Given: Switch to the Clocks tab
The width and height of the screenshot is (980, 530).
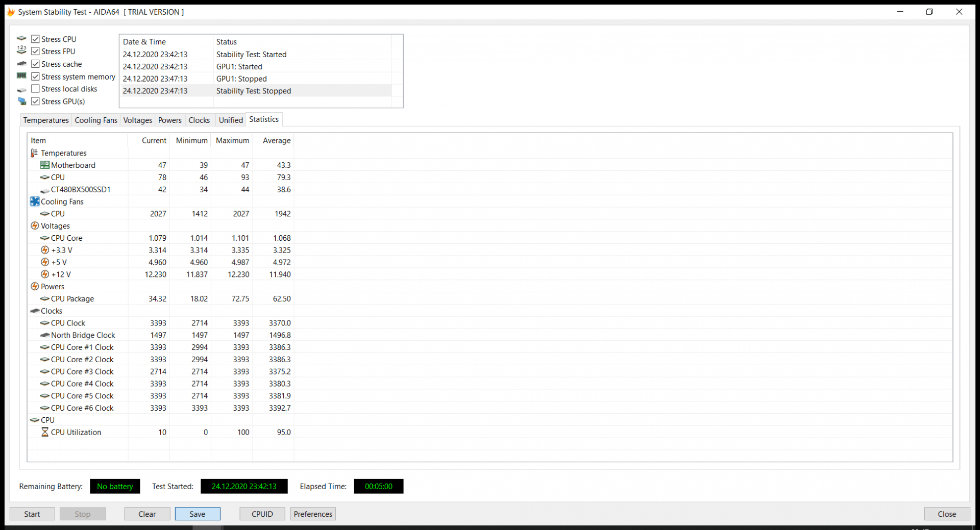Looking at the screenshot, I should (x=199, y=120).
